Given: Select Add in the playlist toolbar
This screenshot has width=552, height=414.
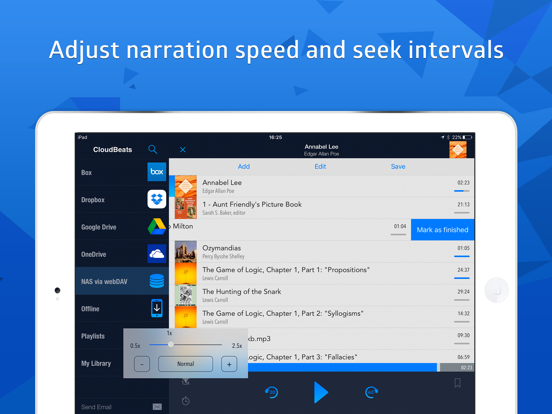Looking at the screenshot, I should click(244, 167).
